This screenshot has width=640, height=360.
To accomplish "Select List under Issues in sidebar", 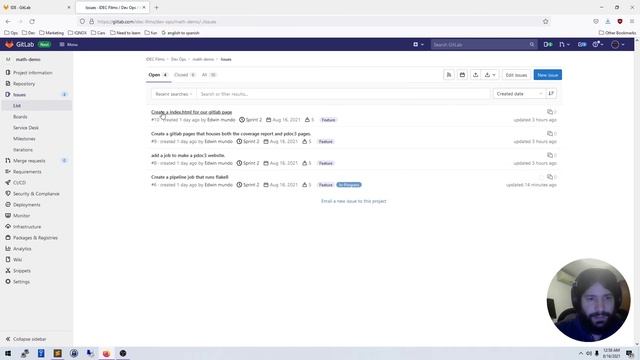I will point(17,106).
